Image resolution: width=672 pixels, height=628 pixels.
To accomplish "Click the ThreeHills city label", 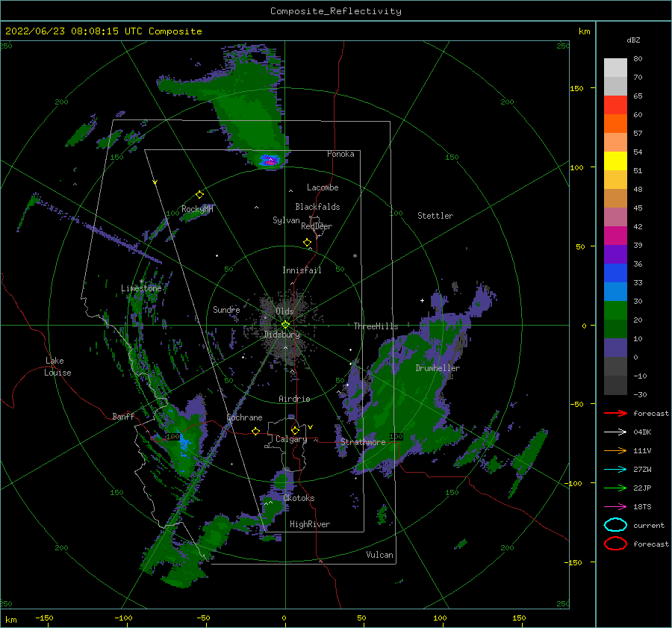I will pos(376,326).
